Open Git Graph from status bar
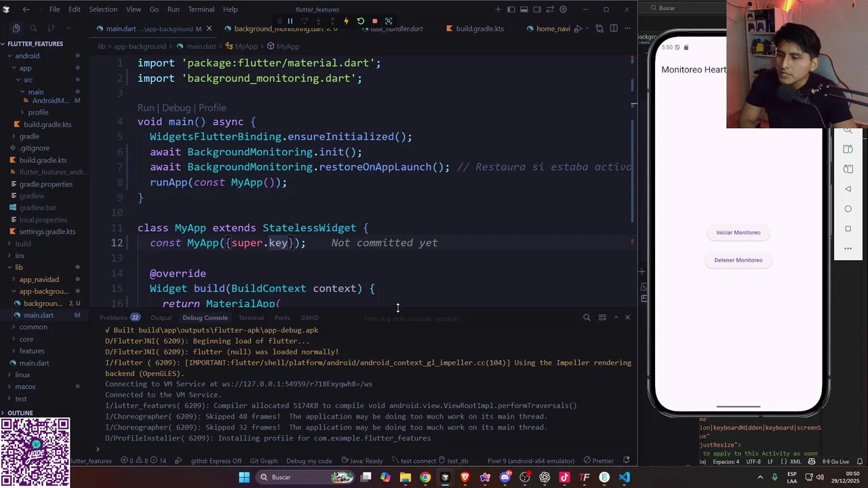This screenshot has width=868, height=488. (x=264, y=461)
